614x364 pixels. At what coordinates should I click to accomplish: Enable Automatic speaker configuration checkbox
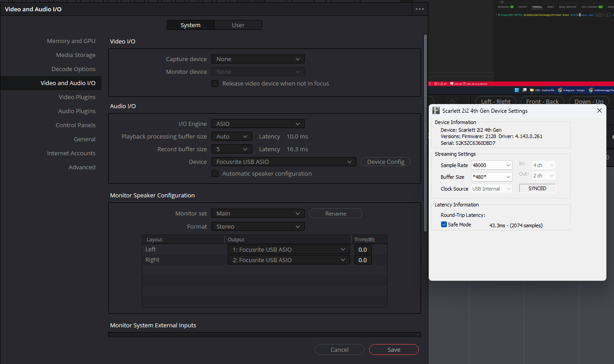(x=215, y=174)
